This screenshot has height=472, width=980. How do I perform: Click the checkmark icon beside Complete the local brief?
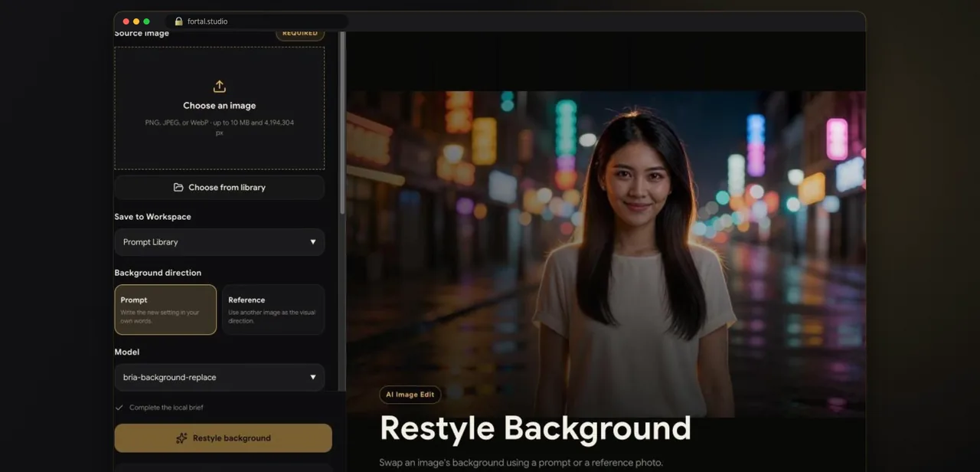tap(119, 408)
